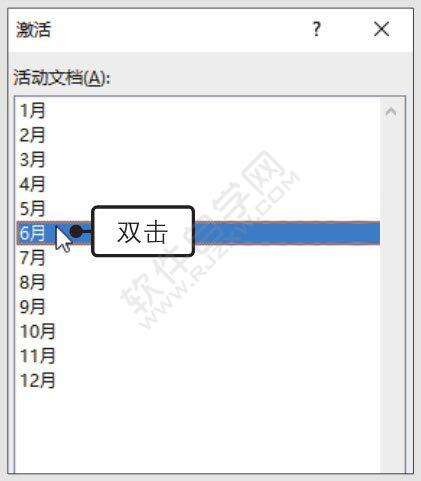Select the 10月 list item
421x481 pixels.
click(198, 331)
